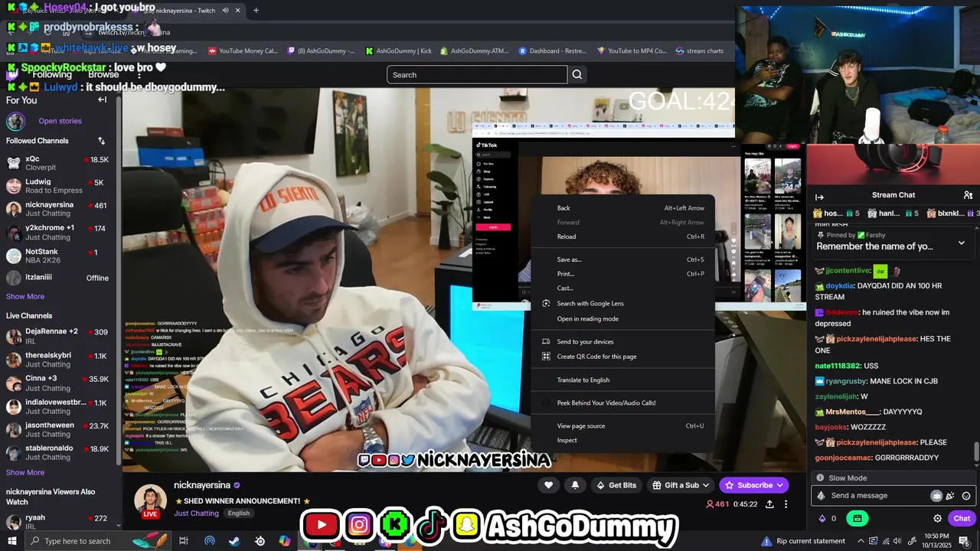980x551 pixels.
Task: Click the English language tag
Action: (x=239, y=514)
